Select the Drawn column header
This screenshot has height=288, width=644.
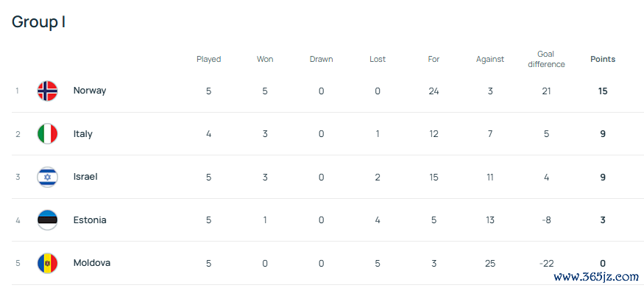[x=321, y=59]
